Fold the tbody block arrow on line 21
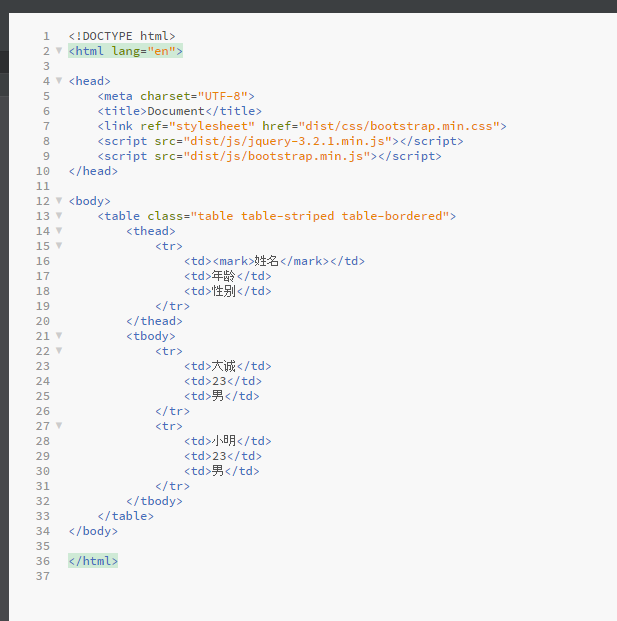This screenshot has height=621, width=617. [59, 335]
